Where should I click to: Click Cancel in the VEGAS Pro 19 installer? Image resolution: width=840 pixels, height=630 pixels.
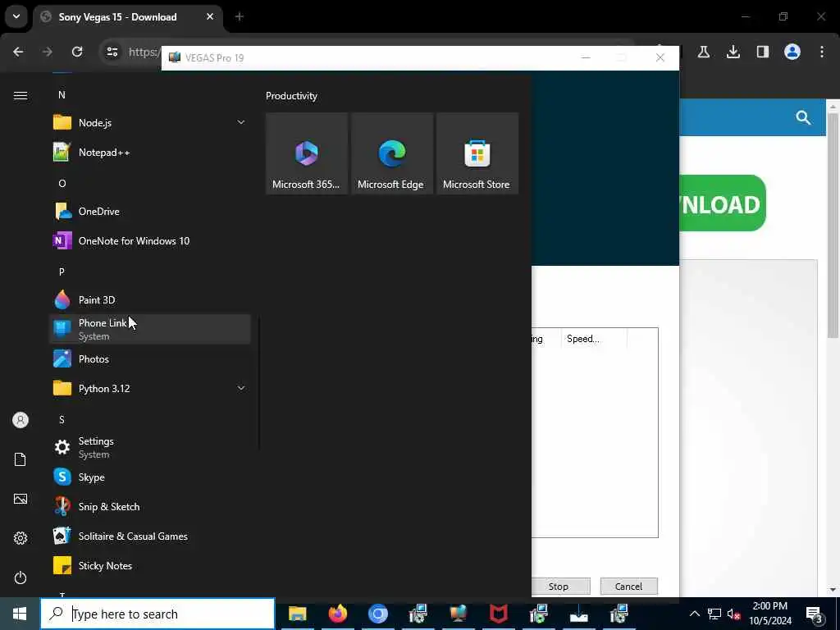tap(628, 586)
